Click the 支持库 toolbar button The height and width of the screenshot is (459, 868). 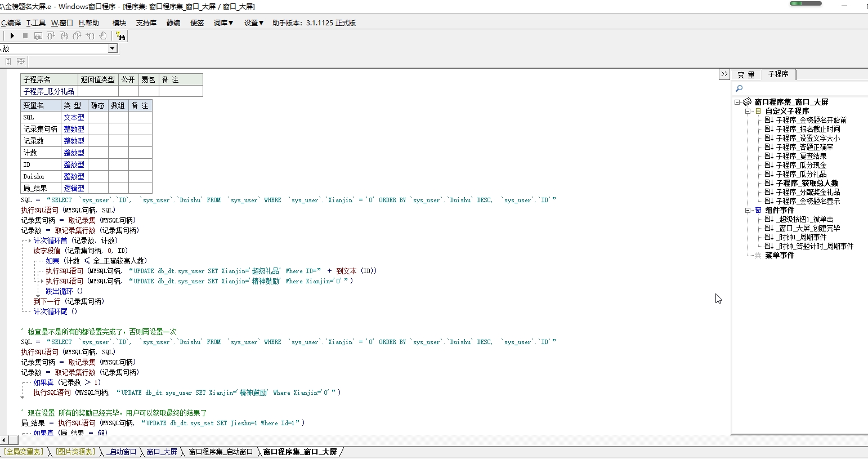click(146, 23)
